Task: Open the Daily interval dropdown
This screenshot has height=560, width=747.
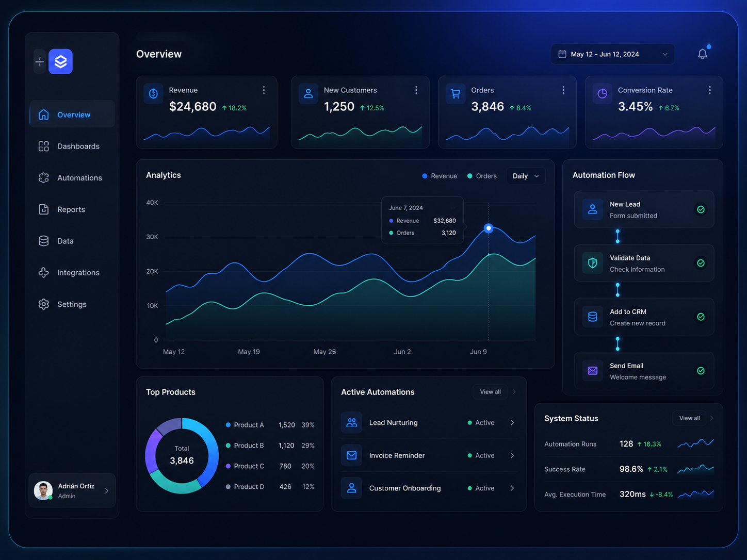Action: tap(526, 176)
